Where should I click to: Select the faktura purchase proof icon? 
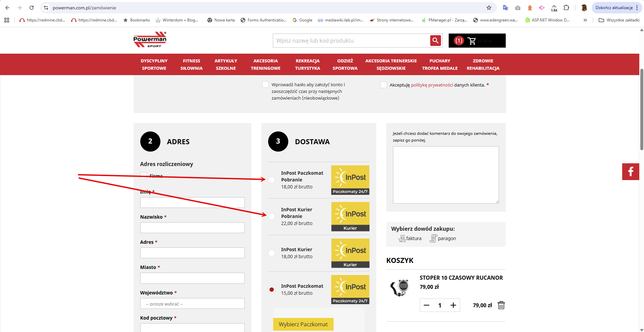(x=402, y=238)
